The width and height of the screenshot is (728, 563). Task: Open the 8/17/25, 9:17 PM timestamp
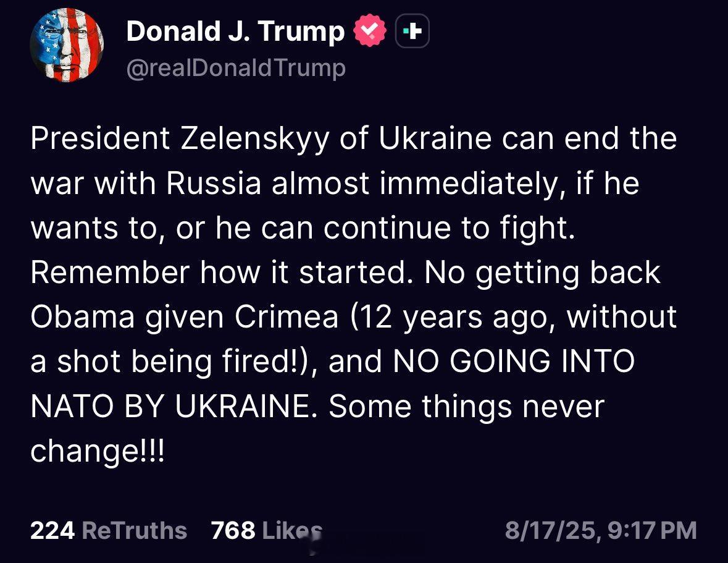[x=601, y=530]
